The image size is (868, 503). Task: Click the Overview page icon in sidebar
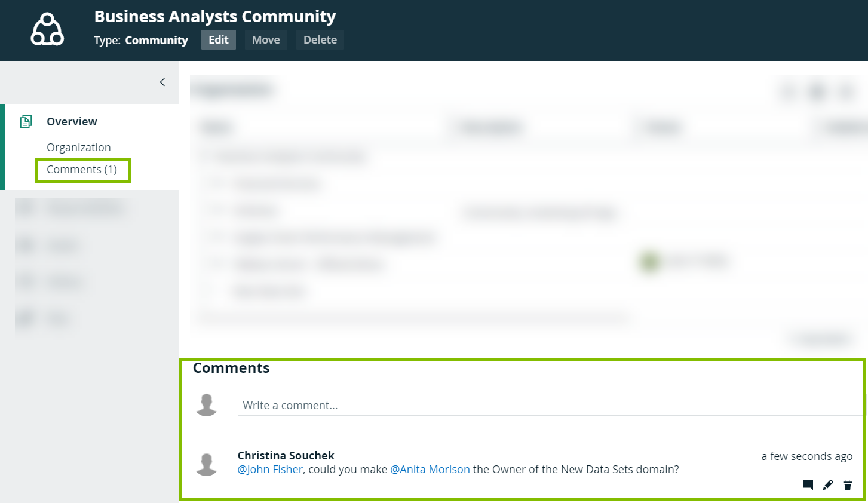pyautogui.click(x=26, y=122)
